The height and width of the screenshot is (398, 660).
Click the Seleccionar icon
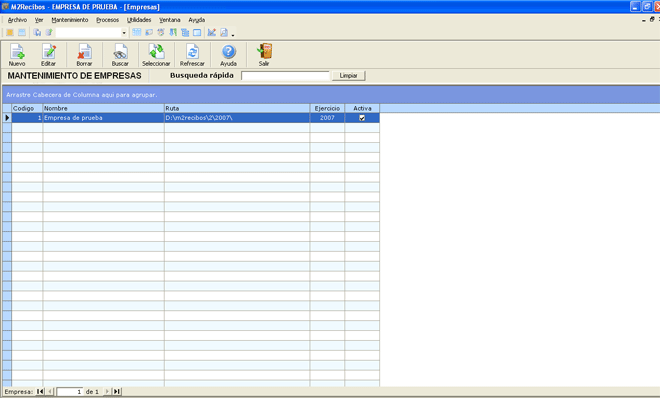(x=156, y=52)
